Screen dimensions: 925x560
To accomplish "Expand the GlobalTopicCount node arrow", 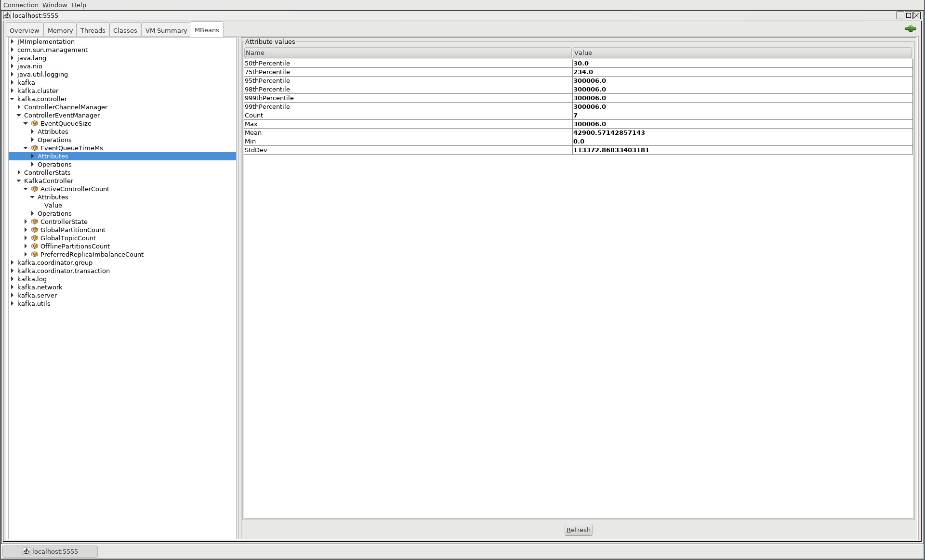I will 26,238.
